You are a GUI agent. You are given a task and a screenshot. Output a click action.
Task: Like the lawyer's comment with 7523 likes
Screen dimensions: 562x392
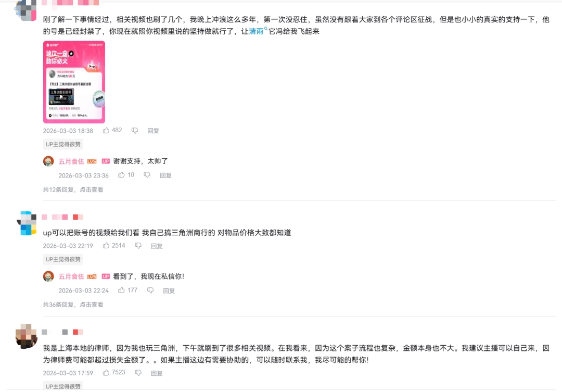106,373
